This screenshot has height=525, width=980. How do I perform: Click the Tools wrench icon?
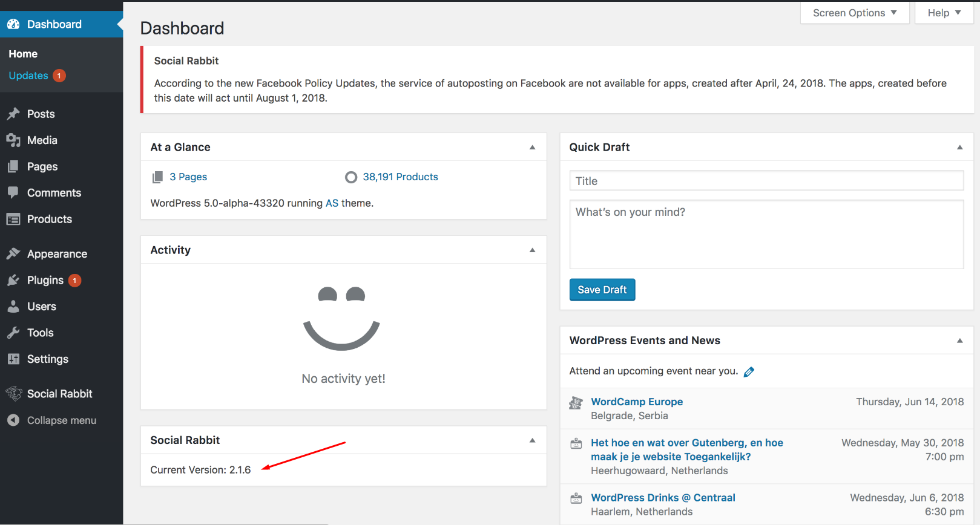[13, 333]
